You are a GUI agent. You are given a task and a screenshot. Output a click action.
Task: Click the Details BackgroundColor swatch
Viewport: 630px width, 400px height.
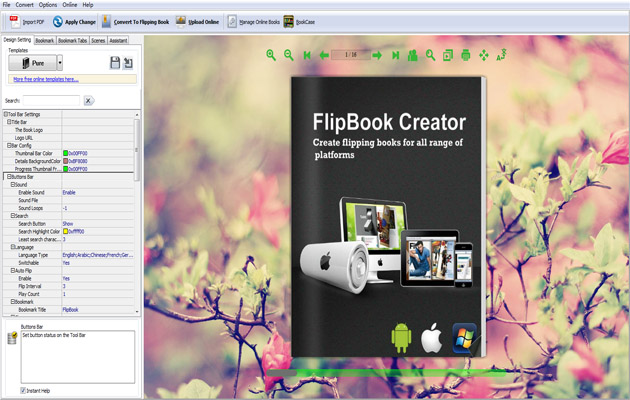point(65,161)
